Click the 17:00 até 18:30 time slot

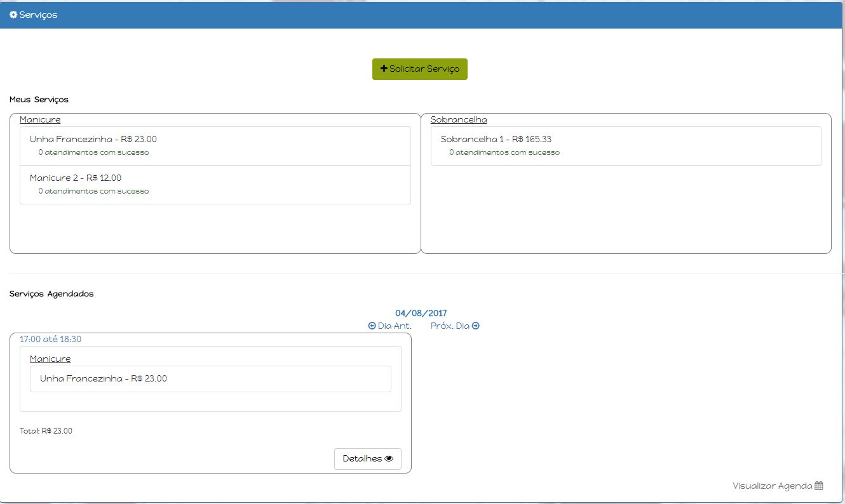point(50,339)
